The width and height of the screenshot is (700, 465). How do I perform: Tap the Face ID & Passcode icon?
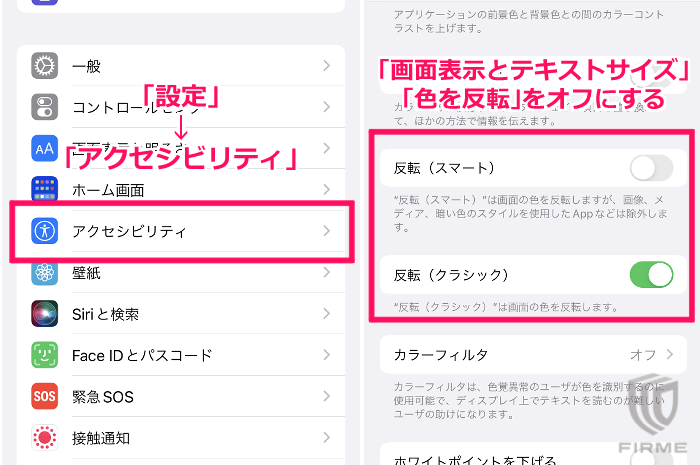pyautogui.click(x=45, y=355)
